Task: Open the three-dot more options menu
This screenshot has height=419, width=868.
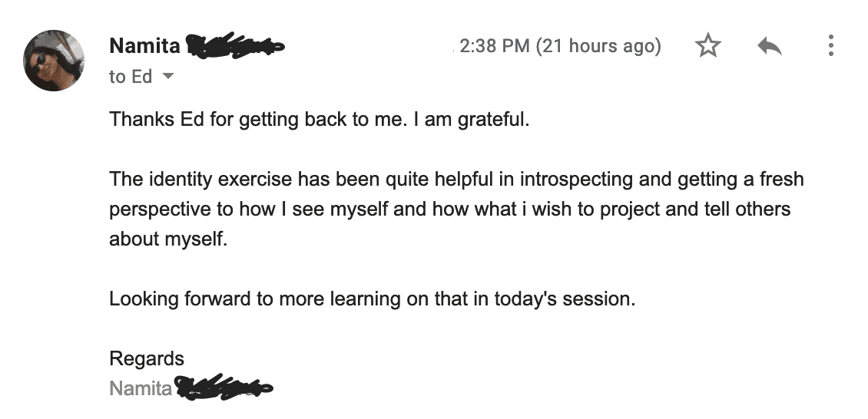Action: click(x=830, y=45)
